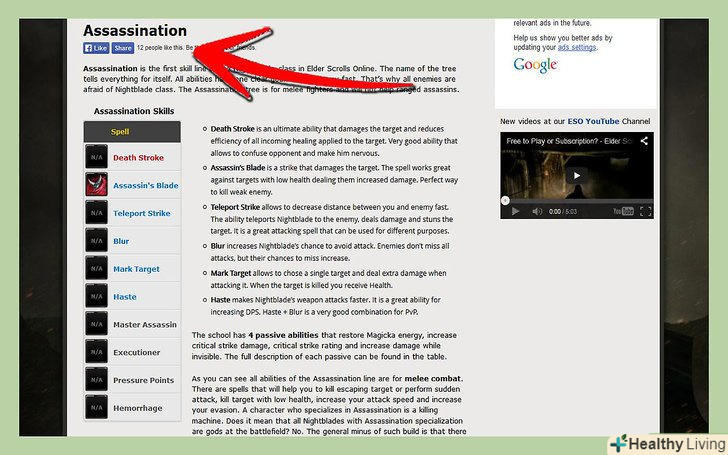Open the Assassin's Blade skill link
728x455 pixels.
[146, 185]
